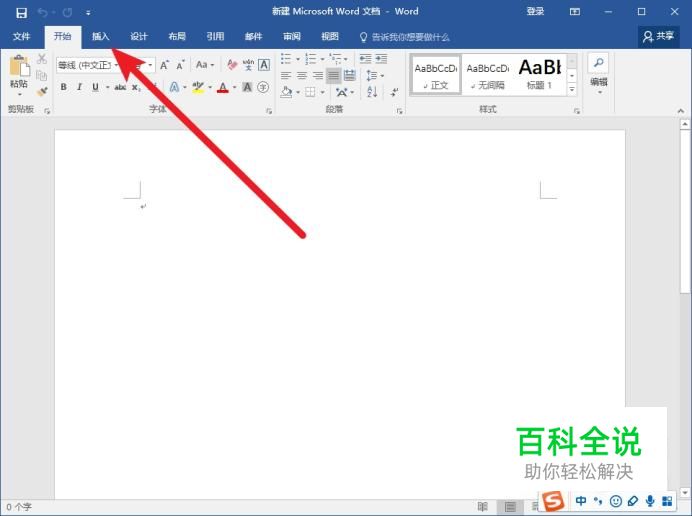Click the Redo/Repeat icon

(67, 12)
